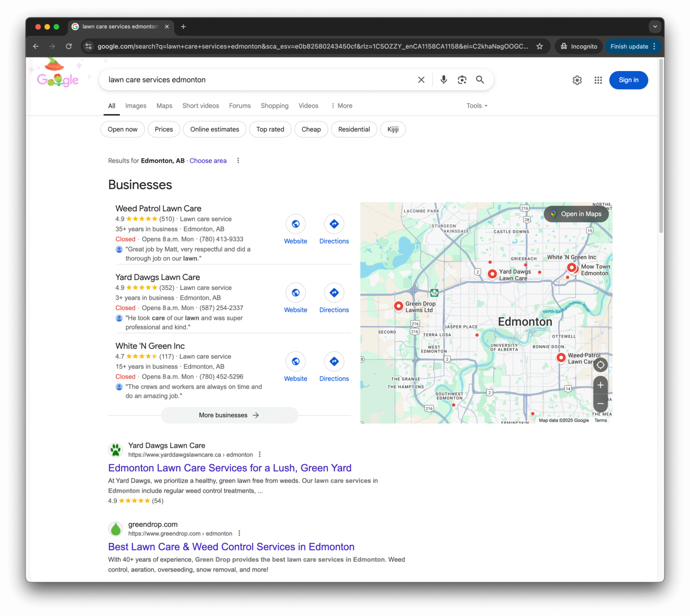Viewport: 690px width, 616px height.
Task: Click in the search query field
Action: [256, 80]
